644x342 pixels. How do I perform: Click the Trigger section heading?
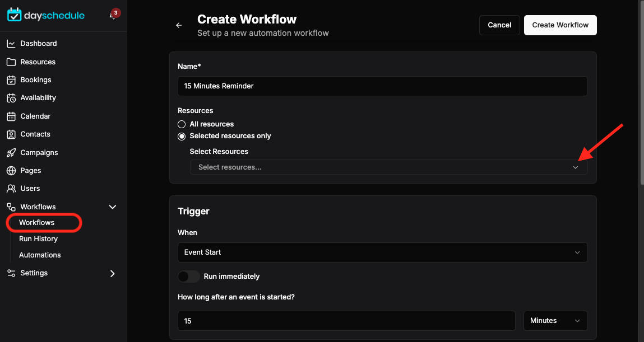[193, 211]
